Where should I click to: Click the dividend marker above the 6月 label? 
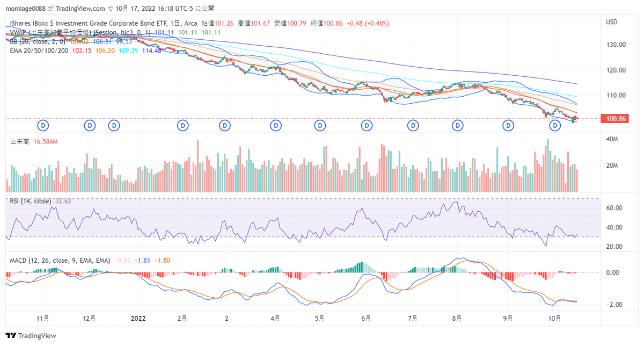367,125
